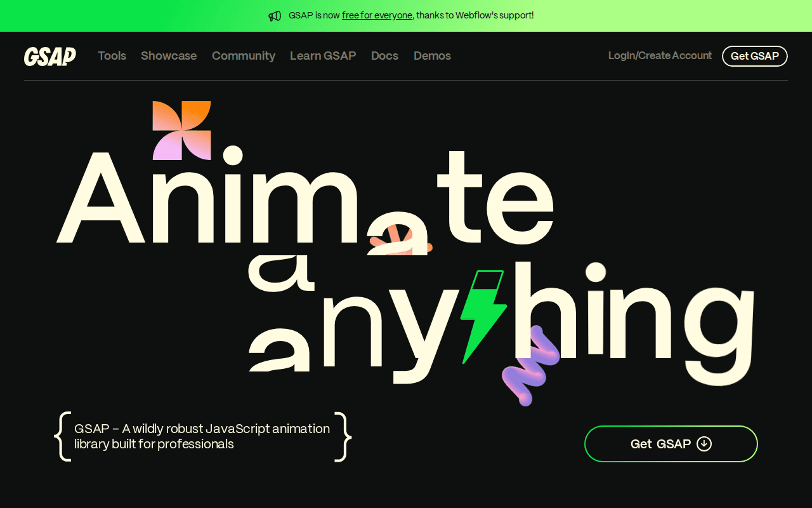Open the Docs section
Screen dimensions: 812x508
coord(384,56)
